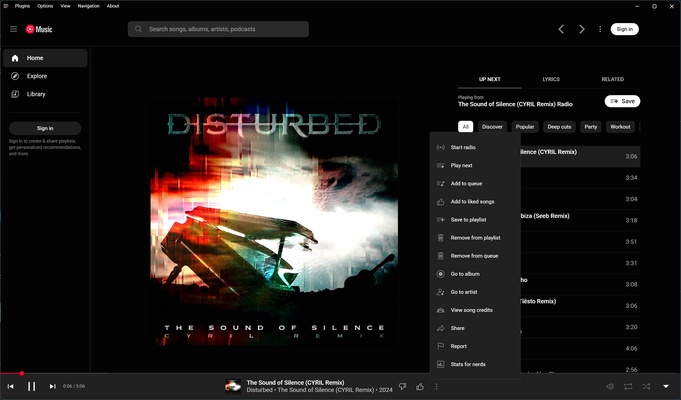Click the sidebar Sign in button

(45, 128)
